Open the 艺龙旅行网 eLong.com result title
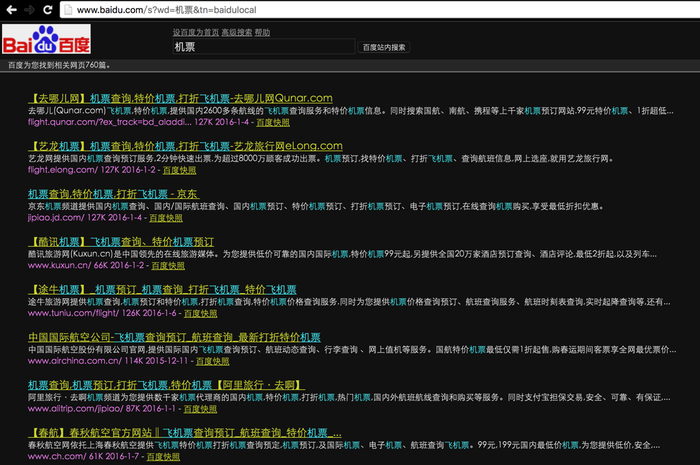700x465 pixels. [x=185, y=146]
